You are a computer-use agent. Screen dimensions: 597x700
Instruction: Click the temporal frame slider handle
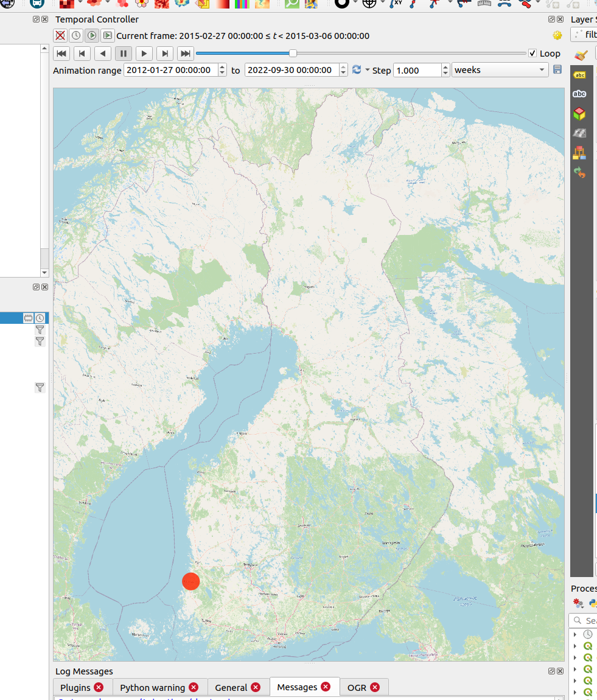pyautogui.click(x=293, y=53)
